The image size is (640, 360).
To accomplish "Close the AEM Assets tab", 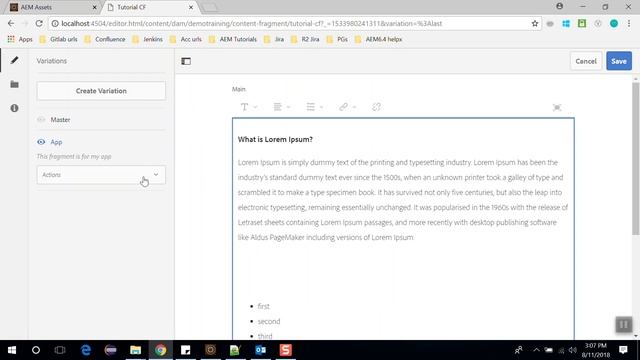I will (94, 7).
